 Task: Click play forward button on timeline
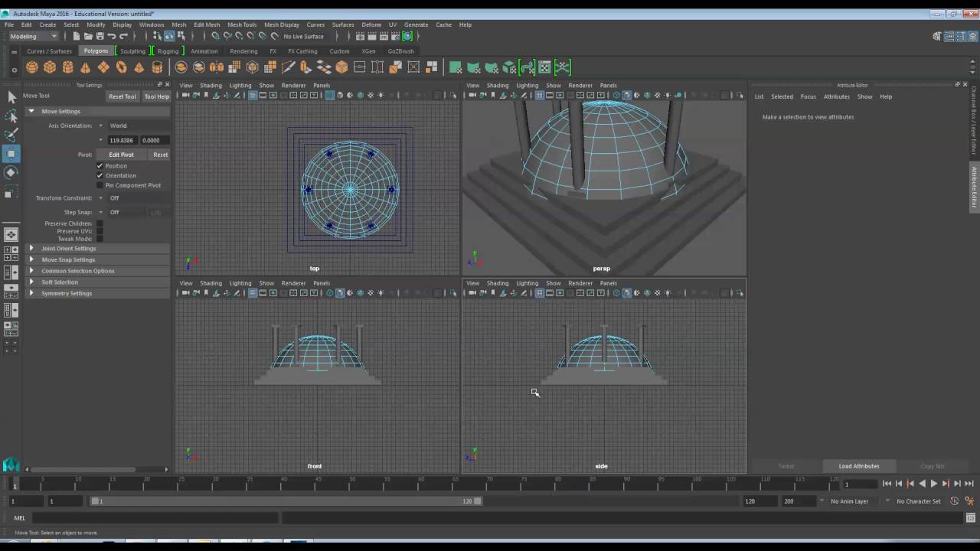click(x=933, y=484)
